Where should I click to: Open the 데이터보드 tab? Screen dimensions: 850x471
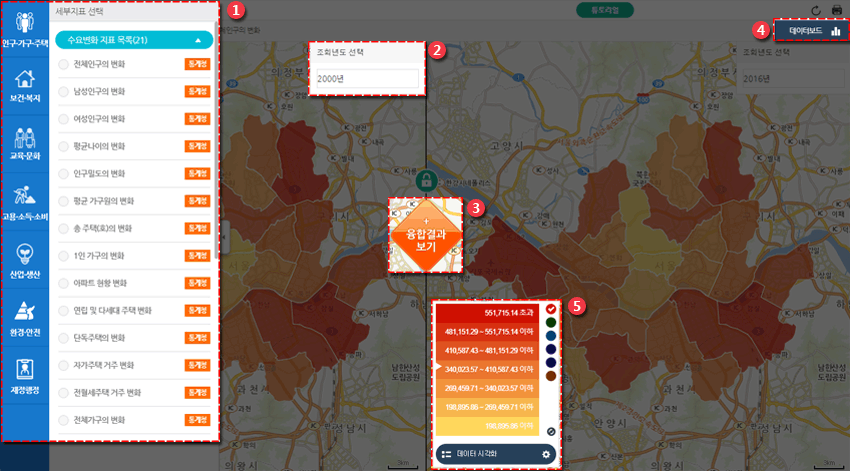[812, 31]
